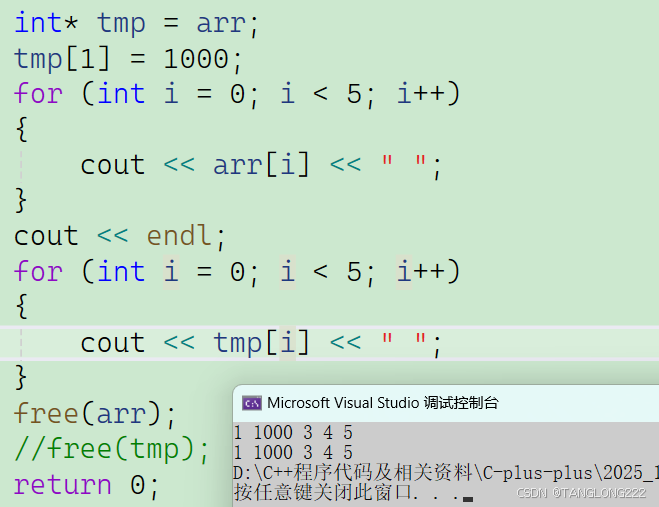Click the console icon in debug console title bar

[252, 403]
